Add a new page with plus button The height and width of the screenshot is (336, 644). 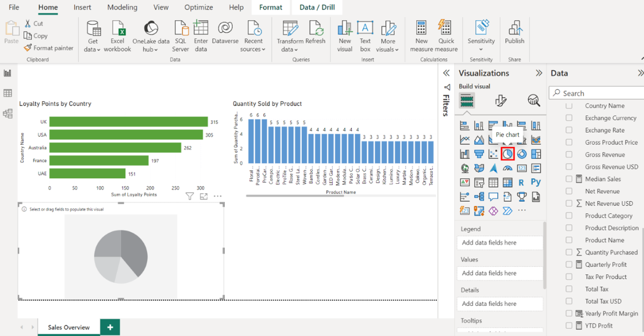coord(110,327)
